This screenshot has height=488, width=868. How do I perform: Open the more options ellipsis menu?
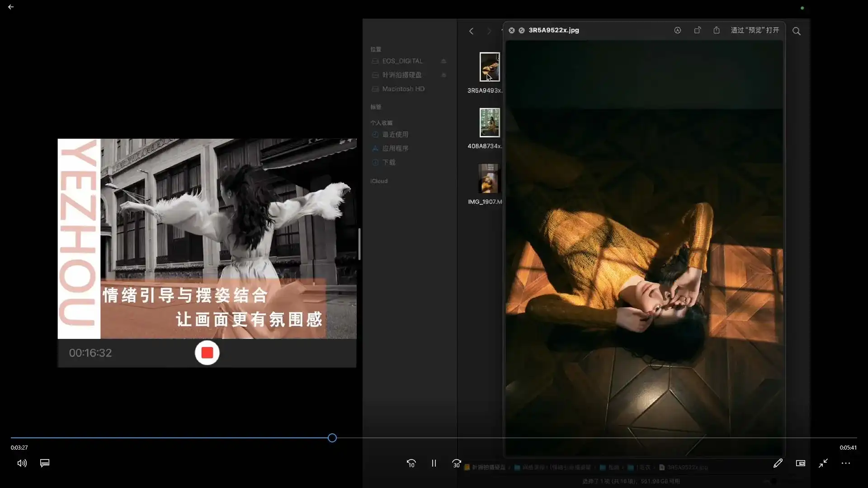click(846, 463)
